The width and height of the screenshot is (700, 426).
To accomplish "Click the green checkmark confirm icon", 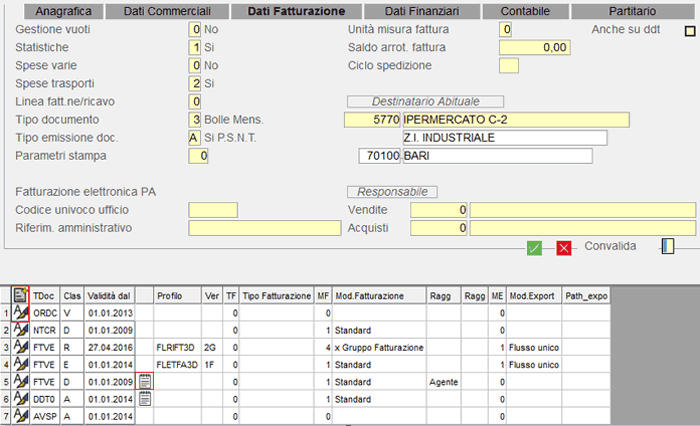I will 535,247.
